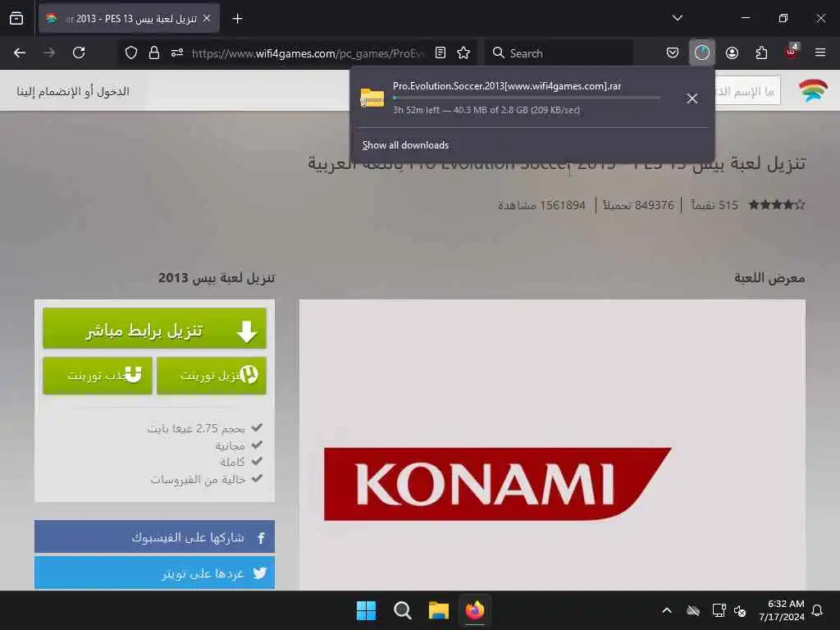This screenshot has height=630, width=840.
Task: Go forward with the forward arrow
Action: (x=48, y=52)
